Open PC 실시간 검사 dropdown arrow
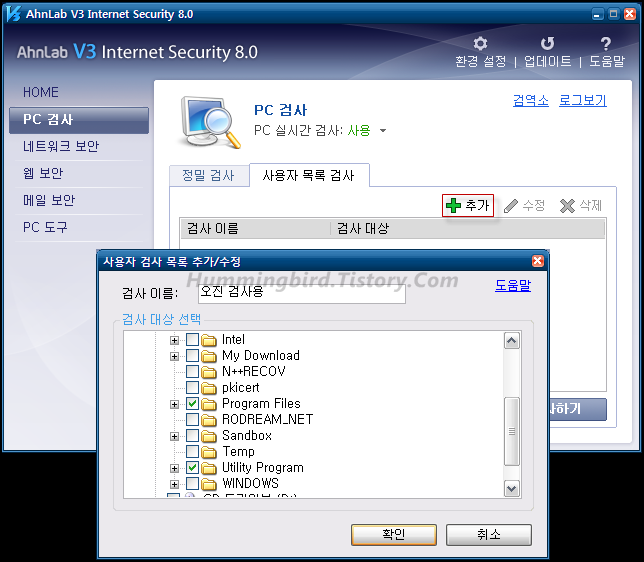 [x=383, y=131]
